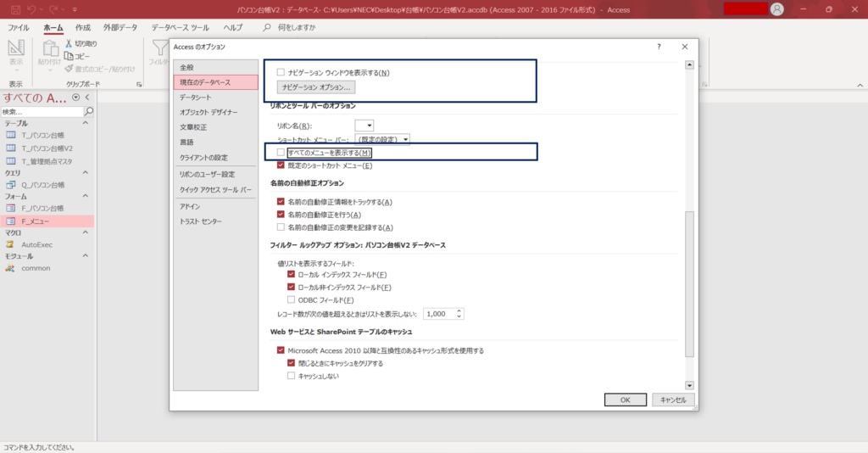This screenshot has height=453, width=868.
Task: Uncheck 既定のショートカット メニュー checkbox
Action: 281,165
